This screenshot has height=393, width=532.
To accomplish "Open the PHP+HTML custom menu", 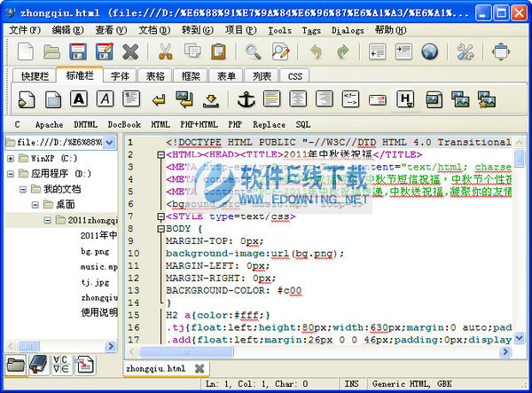I will point(199,124).
